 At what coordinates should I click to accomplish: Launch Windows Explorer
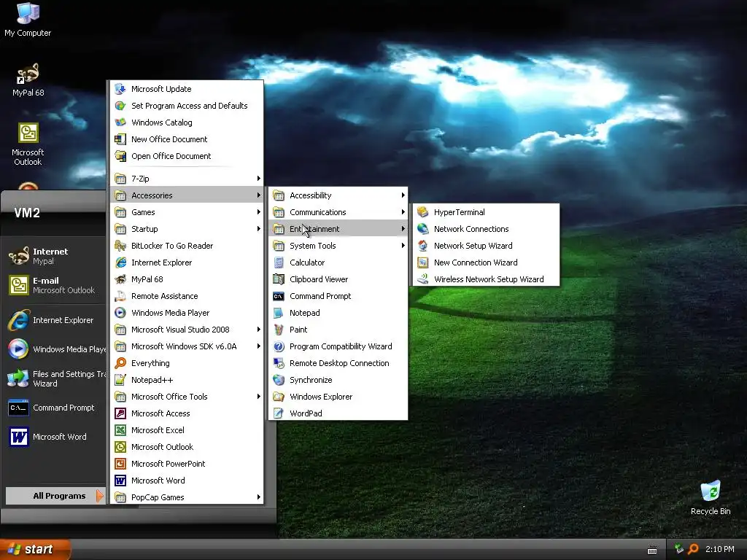[338, 396]
